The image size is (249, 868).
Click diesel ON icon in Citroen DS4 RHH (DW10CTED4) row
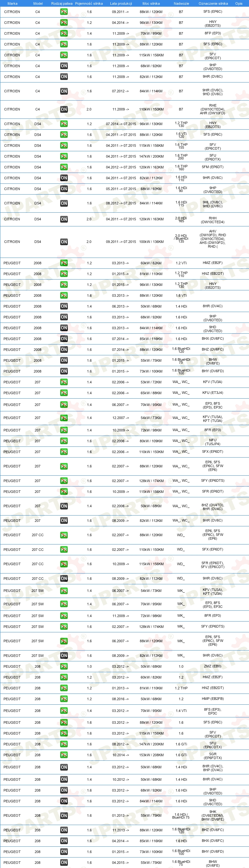click(64, 219)
